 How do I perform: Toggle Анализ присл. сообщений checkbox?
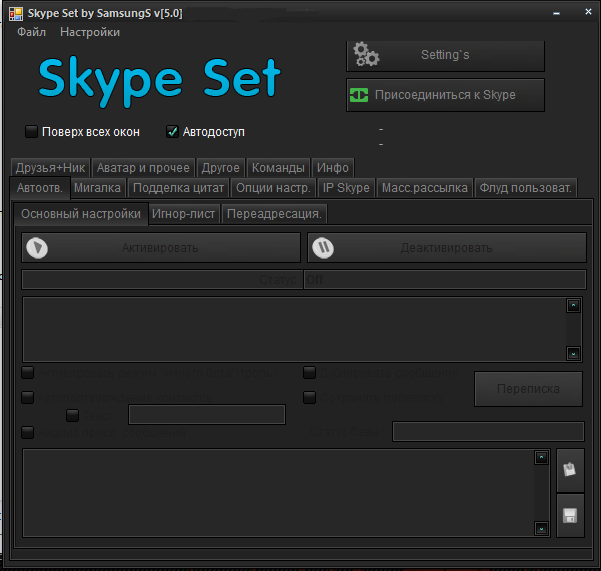(28, 433)
